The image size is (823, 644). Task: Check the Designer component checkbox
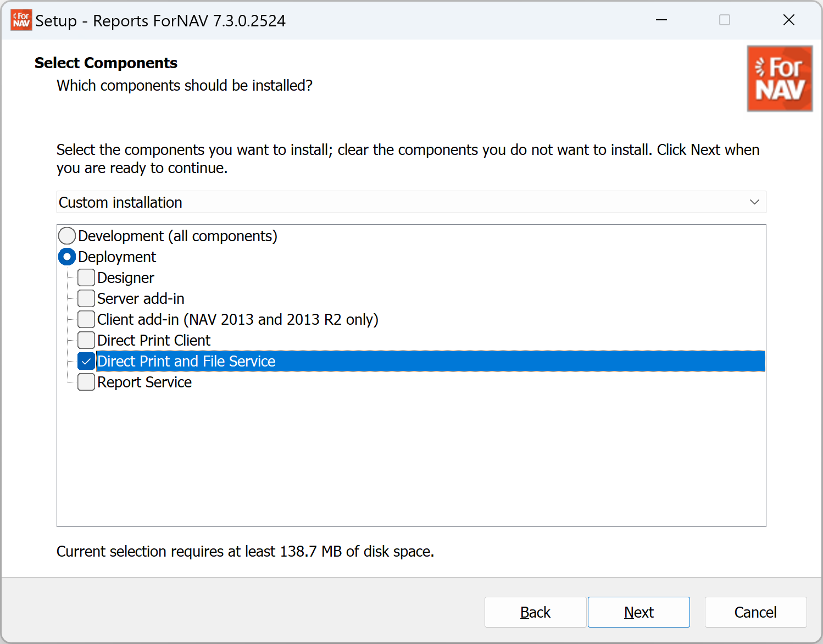86,277
